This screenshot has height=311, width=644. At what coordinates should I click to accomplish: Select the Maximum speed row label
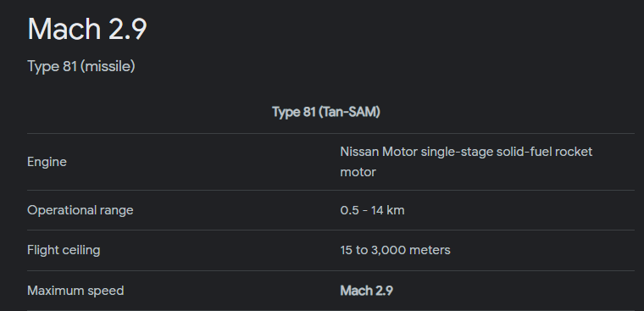coord(75,291)
